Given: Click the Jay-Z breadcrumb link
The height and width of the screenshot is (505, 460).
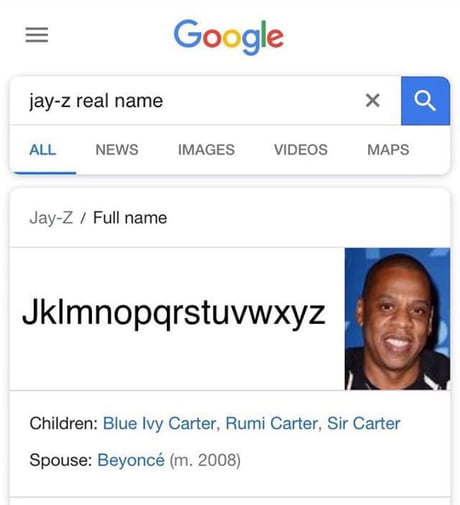Looking at the screenshot, I should coord(51,218).
